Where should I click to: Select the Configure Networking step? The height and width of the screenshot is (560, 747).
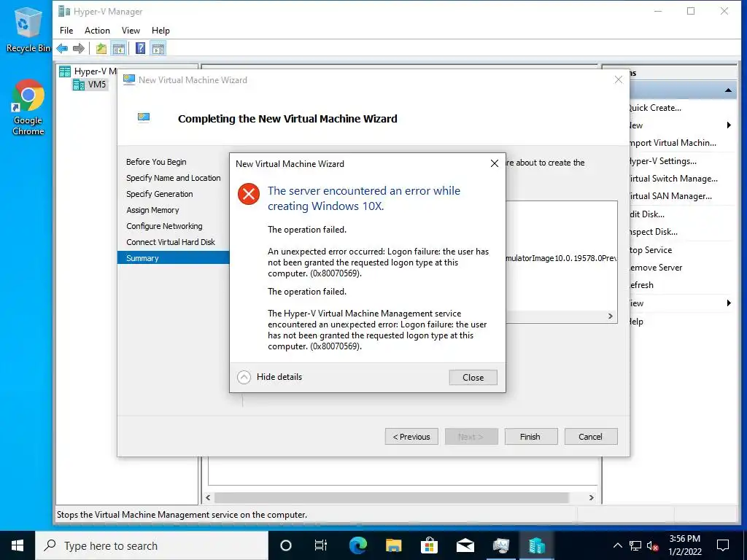(164, 226)
